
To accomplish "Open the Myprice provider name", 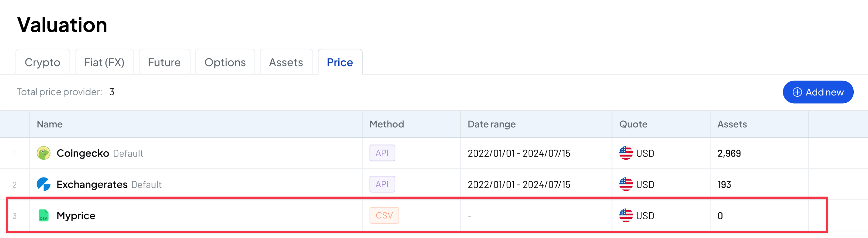I will [x=76, y=216].
